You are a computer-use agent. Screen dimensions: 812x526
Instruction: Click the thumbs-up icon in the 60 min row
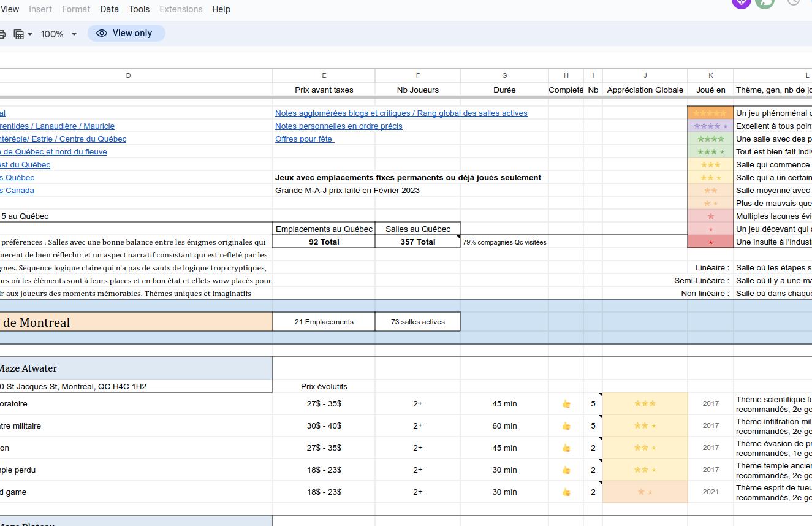pyautogui.click(x=566, y=426)
